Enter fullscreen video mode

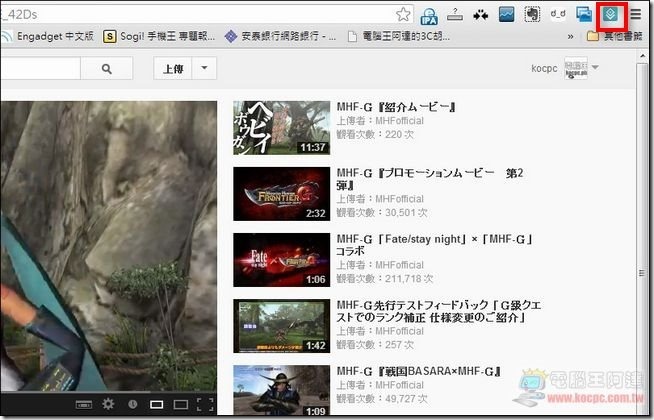click(x=206, y=404)
